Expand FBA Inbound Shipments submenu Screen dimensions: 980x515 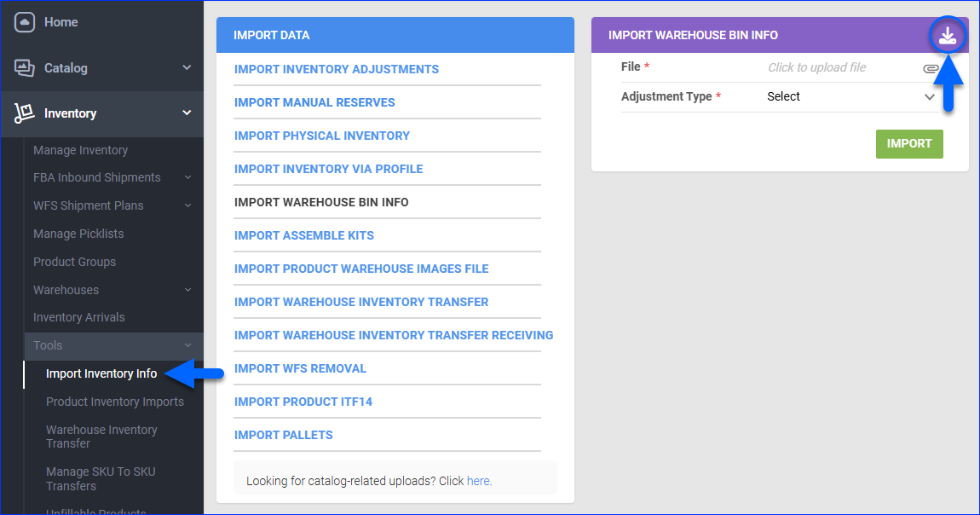(187, 177)
